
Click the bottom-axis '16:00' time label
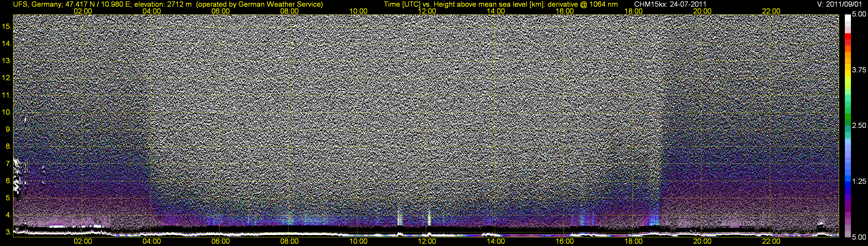click(x=564, y=241)
